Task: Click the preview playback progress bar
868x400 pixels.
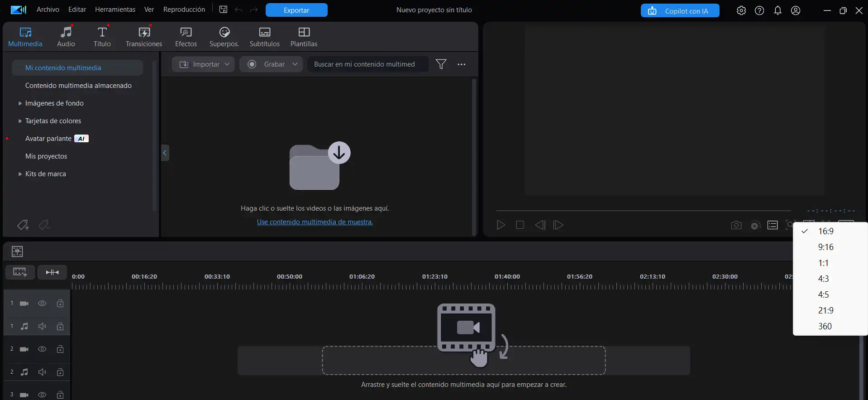Action: [643, 211]
